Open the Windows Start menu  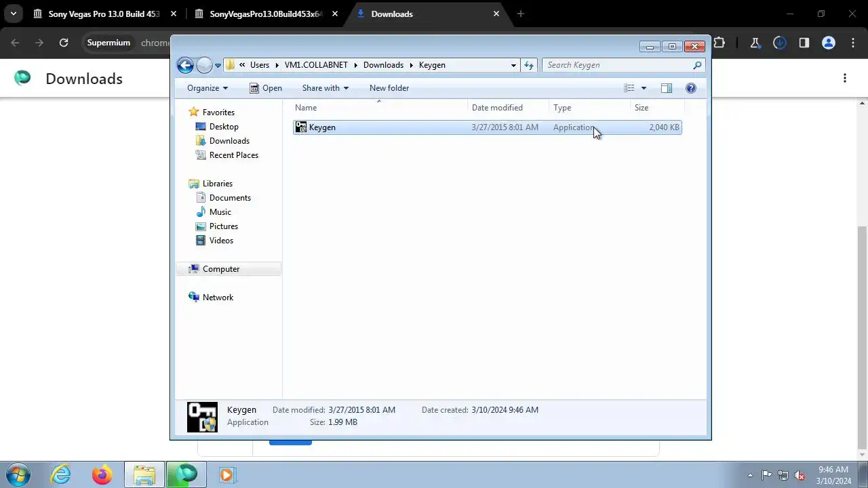coord(18,474)
